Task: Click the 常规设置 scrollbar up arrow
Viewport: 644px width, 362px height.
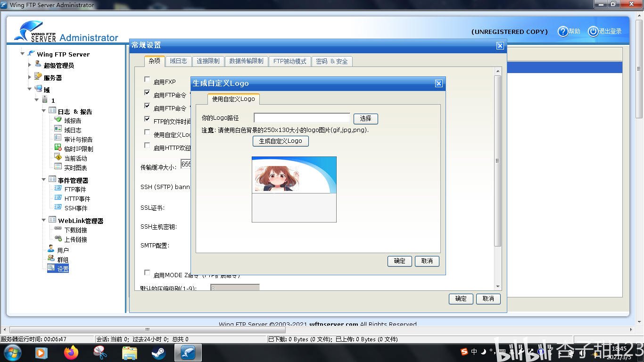Action: 497,71
